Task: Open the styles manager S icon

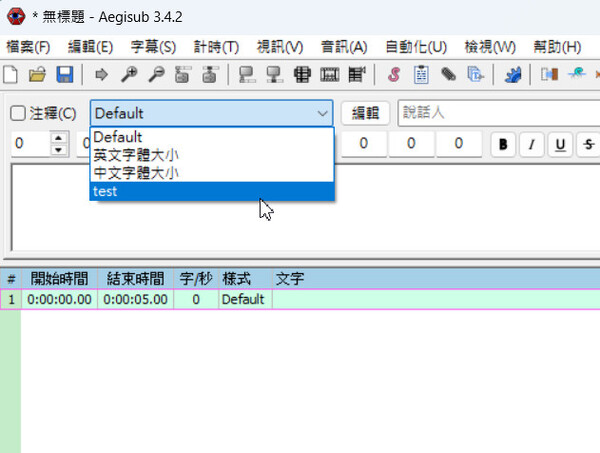Action: coord(393,74)
